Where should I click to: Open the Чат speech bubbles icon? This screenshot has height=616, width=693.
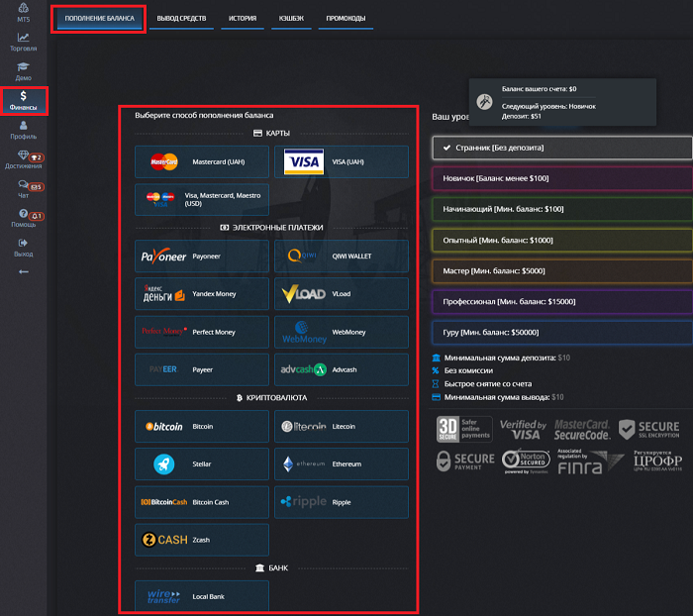tap(23, 184)
